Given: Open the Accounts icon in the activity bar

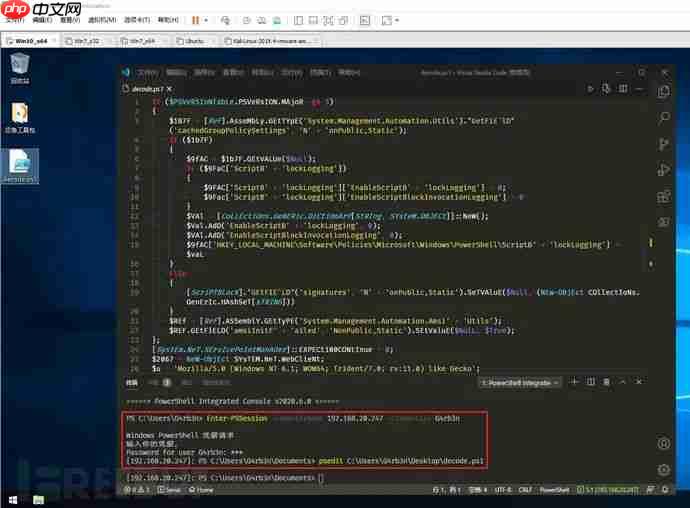Looking at the screenshot, I should [x=664, y=443].
